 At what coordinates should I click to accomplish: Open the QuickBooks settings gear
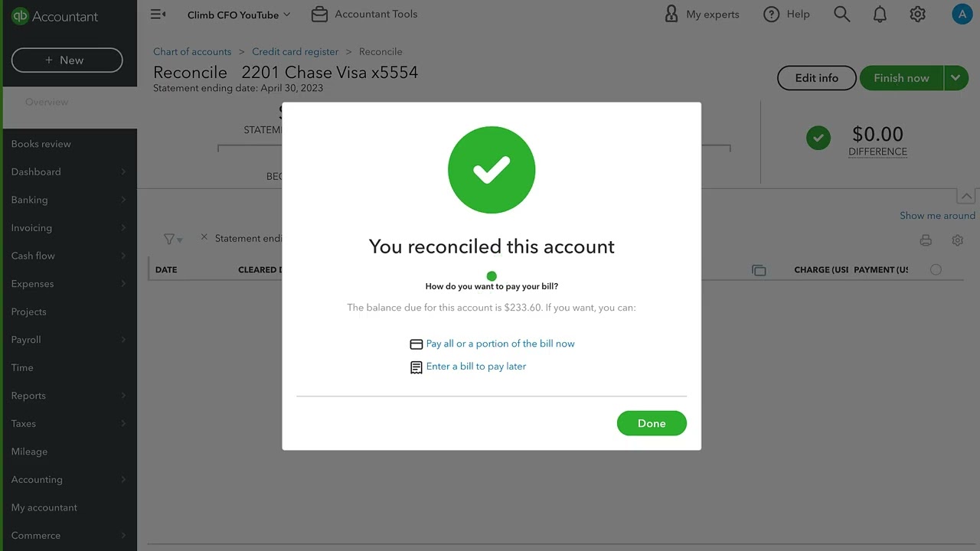coord(917,14)
